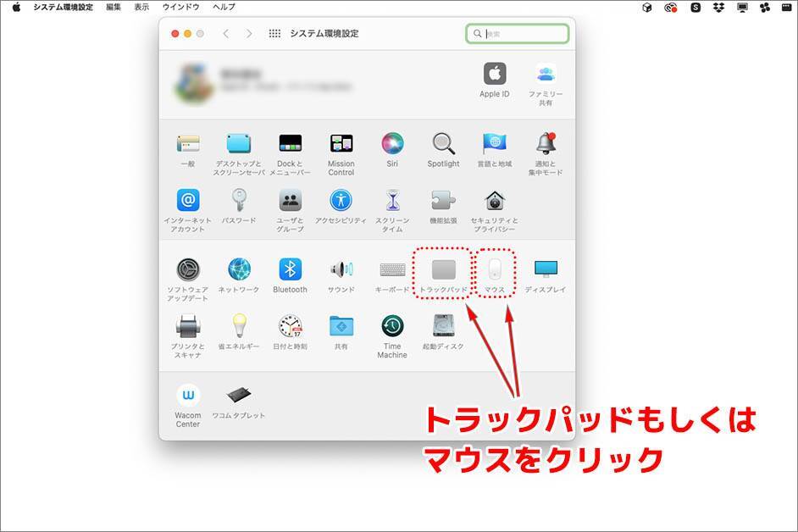This screenshot has width=798, height=532.
Task: Open ユーザとグループ preferences
Action: 290,200
